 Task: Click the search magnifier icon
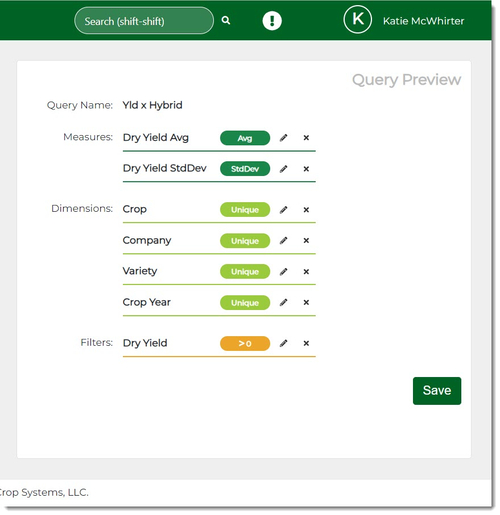tap(226, 20)
